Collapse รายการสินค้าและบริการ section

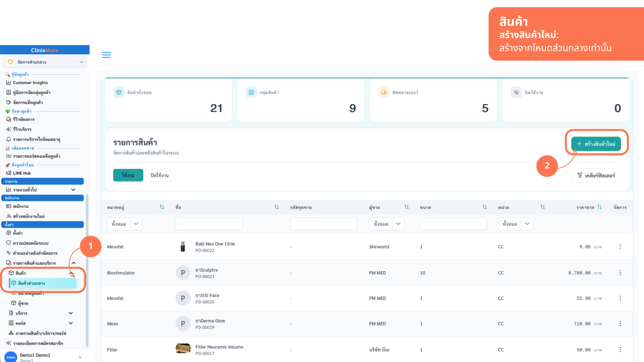pyautogui.click(x=73, y=263)
